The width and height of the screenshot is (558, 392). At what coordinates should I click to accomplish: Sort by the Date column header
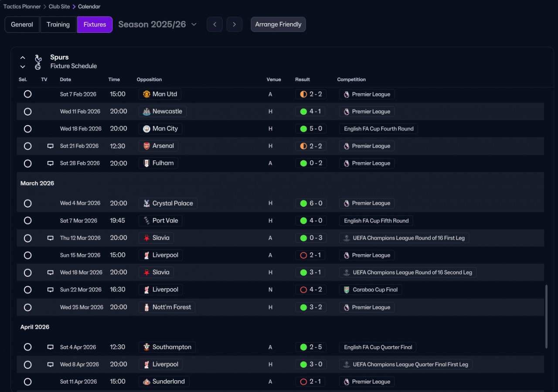click(x=65, y=79)
